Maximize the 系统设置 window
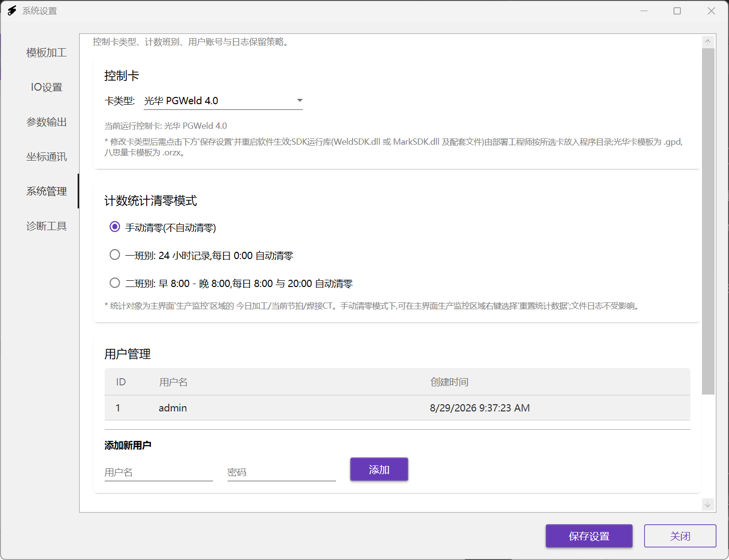The height and width of the screenshot is (560, 729). [x=677, y=11]
